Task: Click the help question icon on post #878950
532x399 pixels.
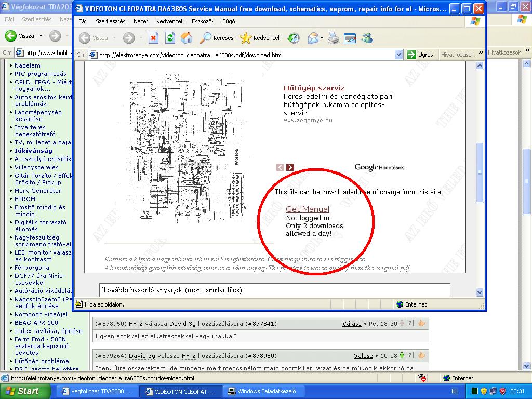Action: (x=410, y=323)
